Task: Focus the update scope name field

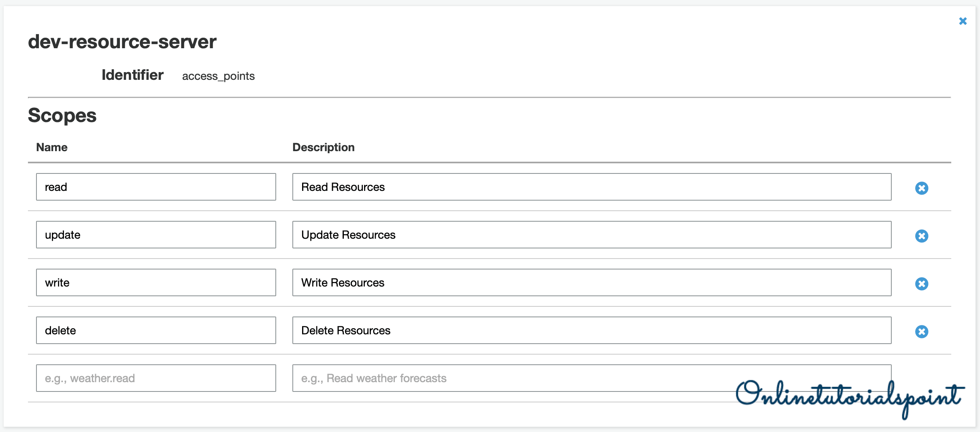Action: [156, 235]
